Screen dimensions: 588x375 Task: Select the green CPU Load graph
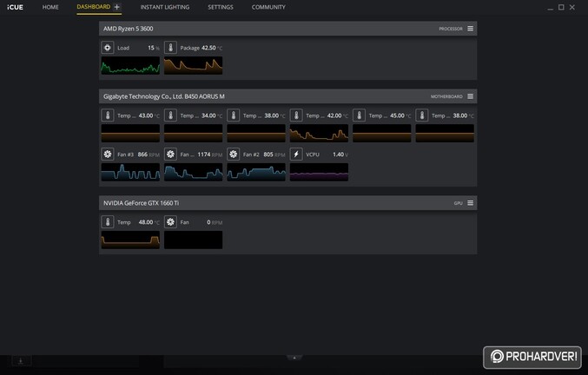(130, 65)
